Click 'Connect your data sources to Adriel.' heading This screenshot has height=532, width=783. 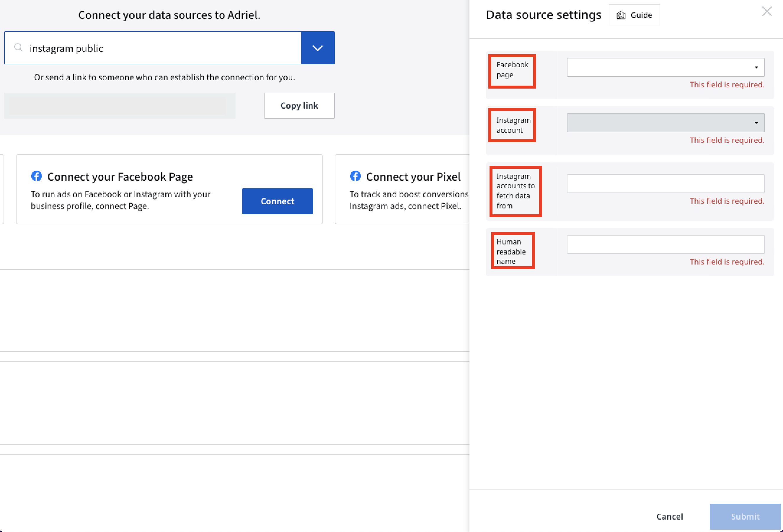(x=169, y=15)
